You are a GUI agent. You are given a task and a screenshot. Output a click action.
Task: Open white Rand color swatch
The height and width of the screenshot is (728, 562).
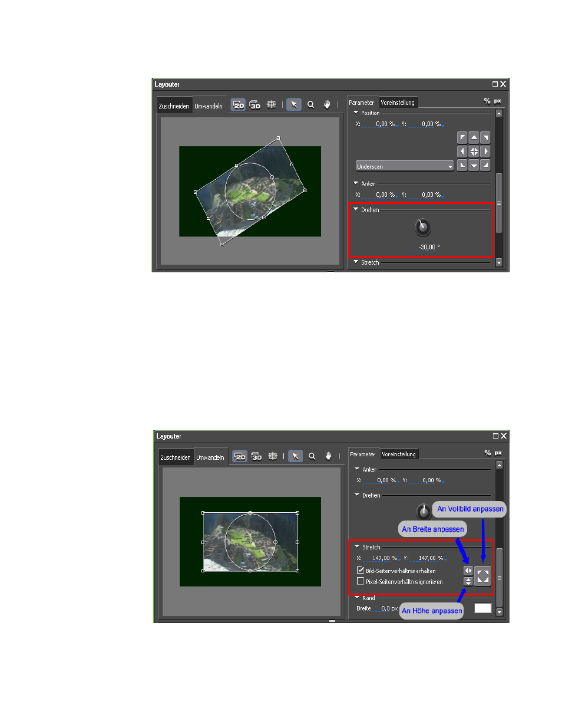point(482,608)
